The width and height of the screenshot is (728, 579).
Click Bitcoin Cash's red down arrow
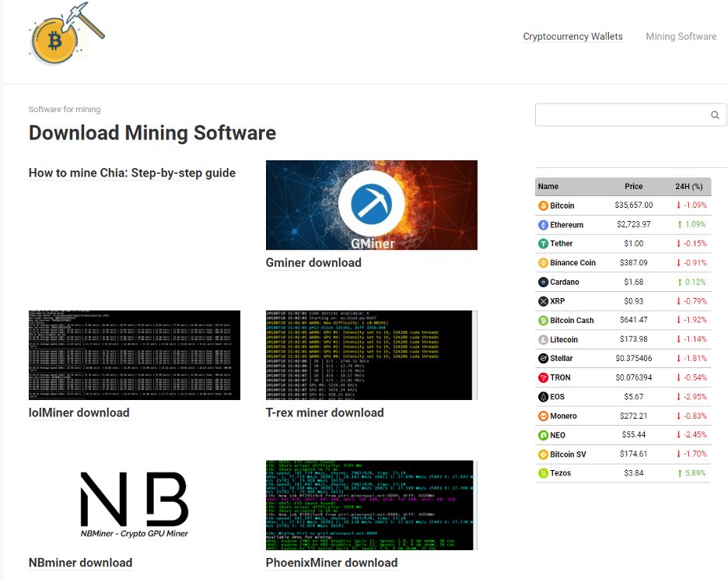tap(678, 320)
